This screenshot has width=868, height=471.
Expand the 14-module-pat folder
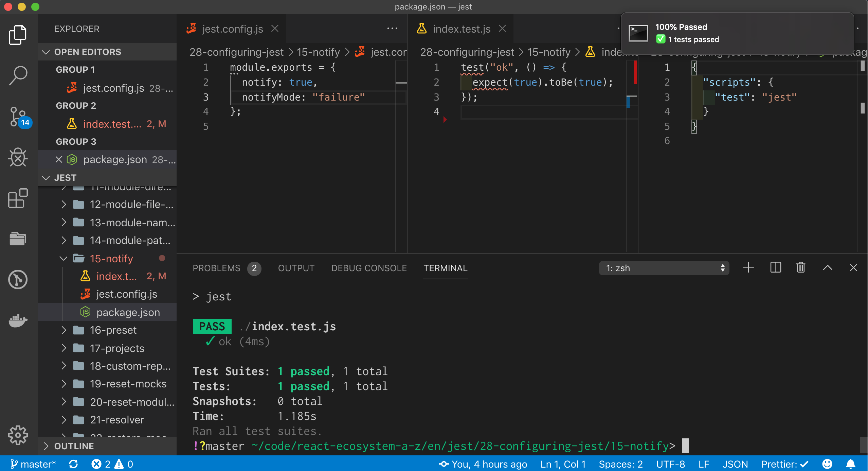click(x=107, y=240)
